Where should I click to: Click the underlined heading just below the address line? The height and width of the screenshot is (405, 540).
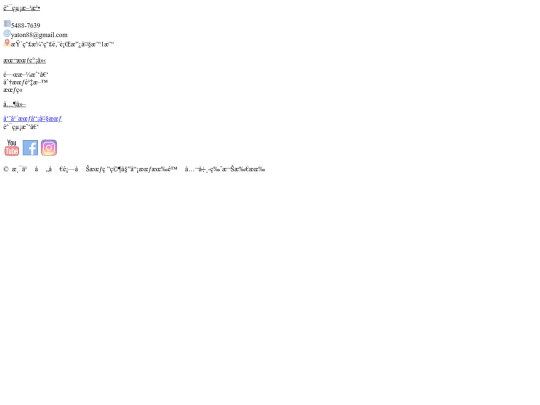pyautogui.click(x=24, y=61)
